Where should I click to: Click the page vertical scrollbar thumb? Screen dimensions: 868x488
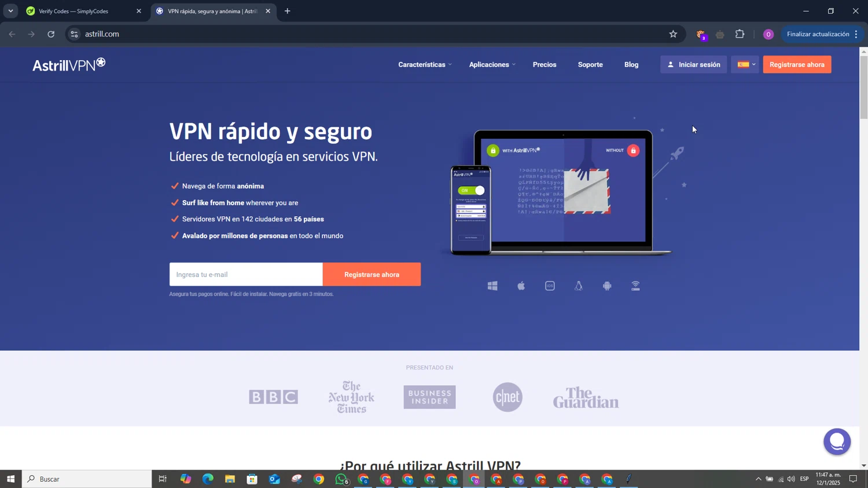863,87
